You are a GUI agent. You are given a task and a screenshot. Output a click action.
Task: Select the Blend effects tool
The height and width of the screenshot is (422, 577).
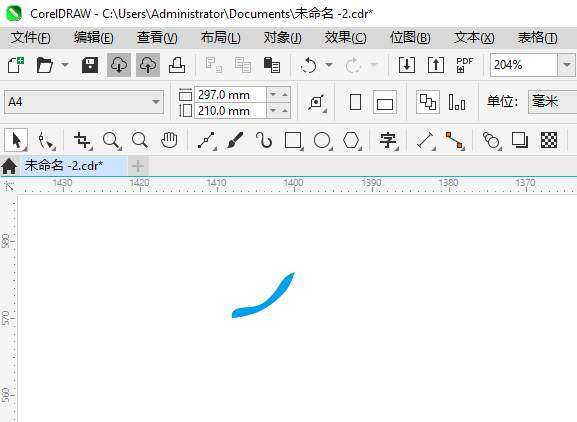tap(492, 140)
